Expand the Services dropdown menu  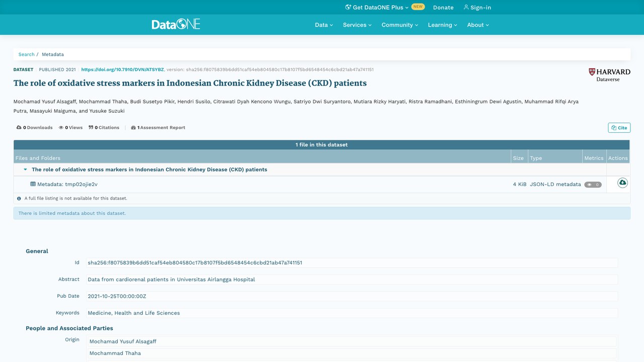[x=357, y=25]
